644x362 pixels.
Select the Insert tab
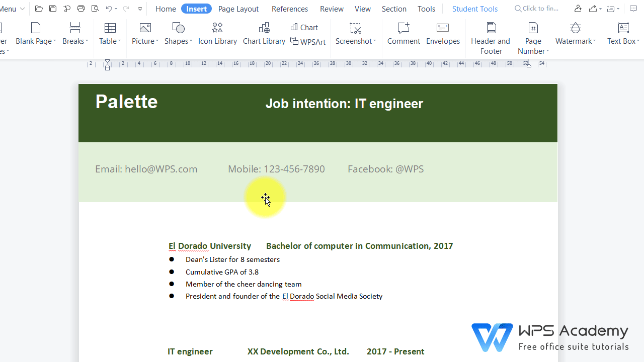[x=197, y=9]
